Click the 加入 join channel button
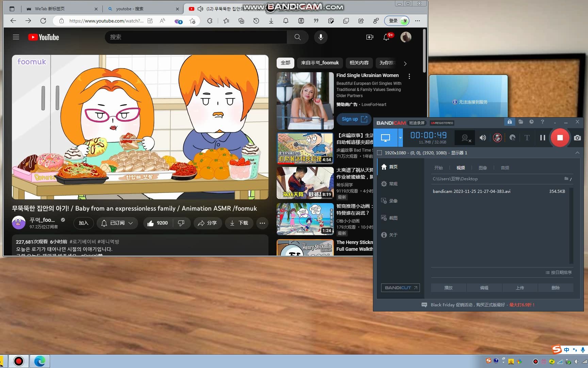The height and width of the screenshot is (368, 588). click(x=83, y=223)
